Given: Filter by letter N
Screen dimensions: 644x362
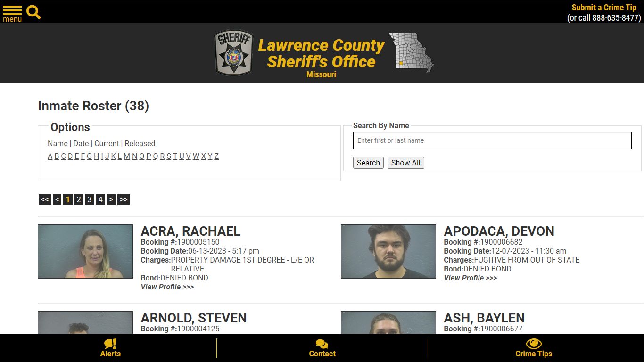Looking at the screenshot, I should [135, 156].
